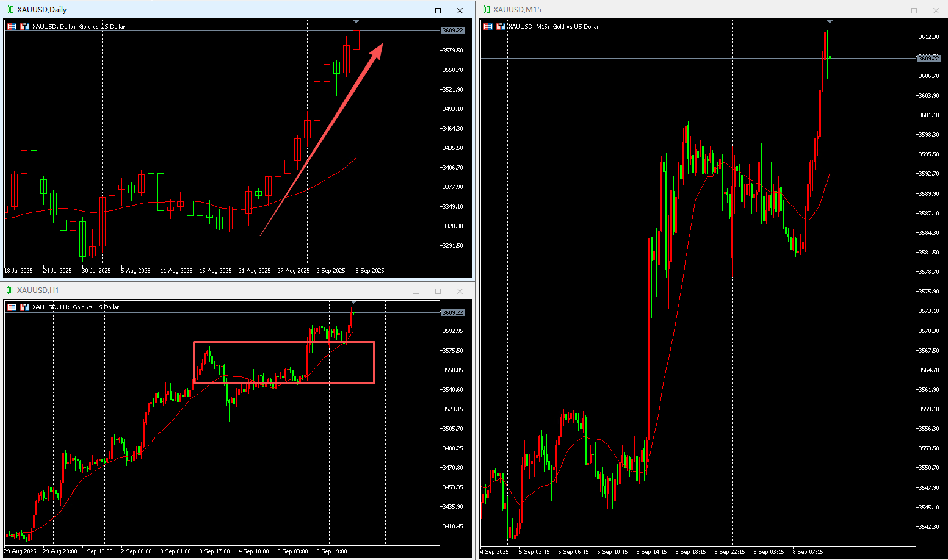Viewport: 948px width, 560px height.
Task: Click the XAUUSD,M15 window title icon
Action: (x=486, y=10)
